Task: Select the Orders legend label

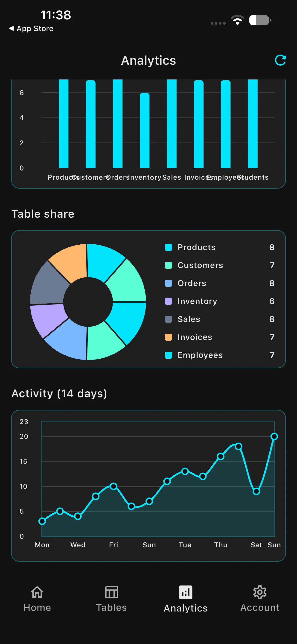Action: (x=192, y=283)
